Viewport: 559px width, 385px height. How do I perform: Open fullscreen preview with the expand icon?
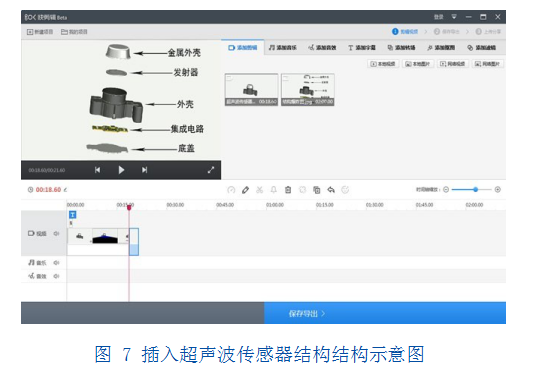[x=211, y=170]
